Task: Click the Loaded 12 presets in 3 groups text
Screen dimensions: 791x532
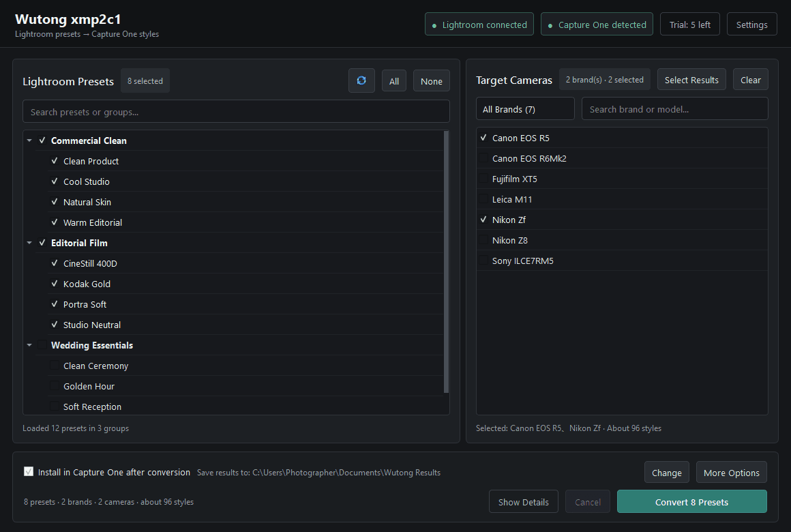Action: click(x=76, y=428)
